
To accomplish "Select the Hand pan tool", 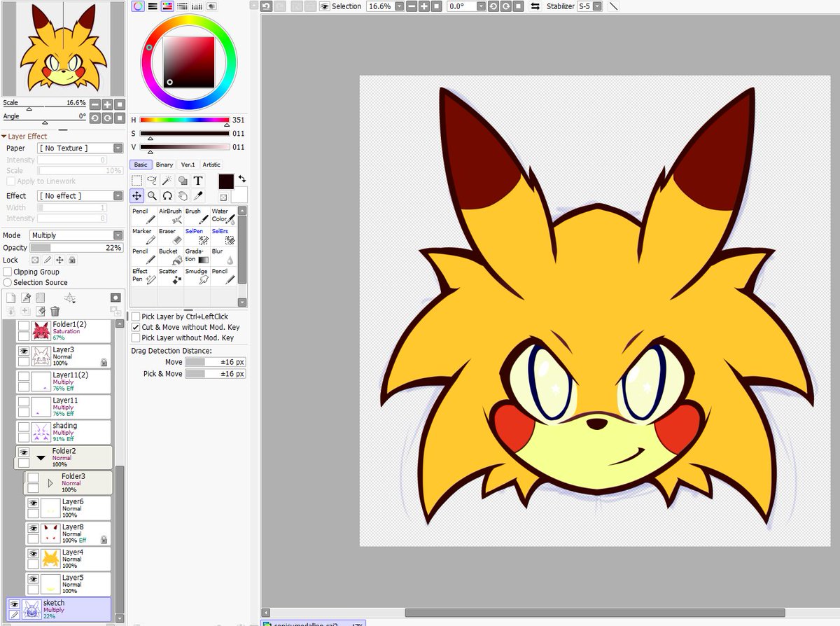I will (183, 195).
